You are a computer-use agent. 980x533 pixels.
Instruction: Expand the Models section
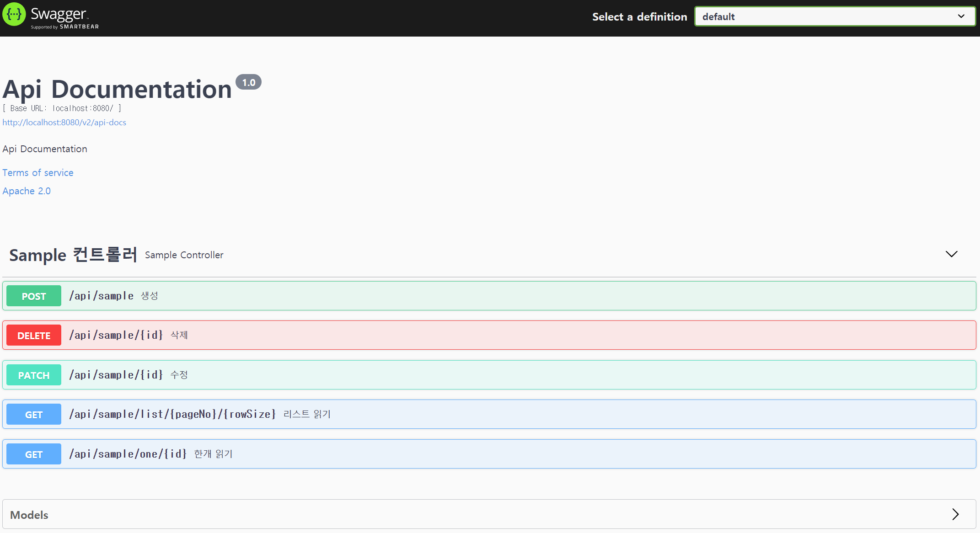(x=955, y=514)
